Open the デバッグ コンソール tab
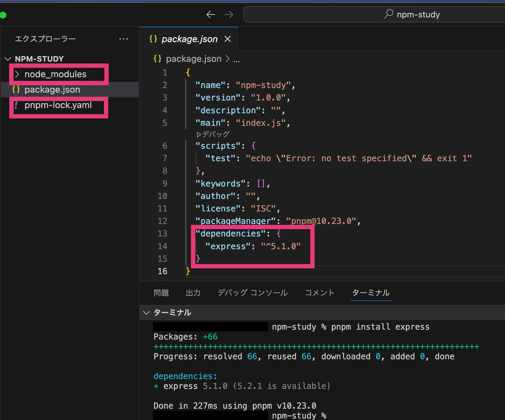The height and width of the screenshot is (420, 505). click(252, 293)
